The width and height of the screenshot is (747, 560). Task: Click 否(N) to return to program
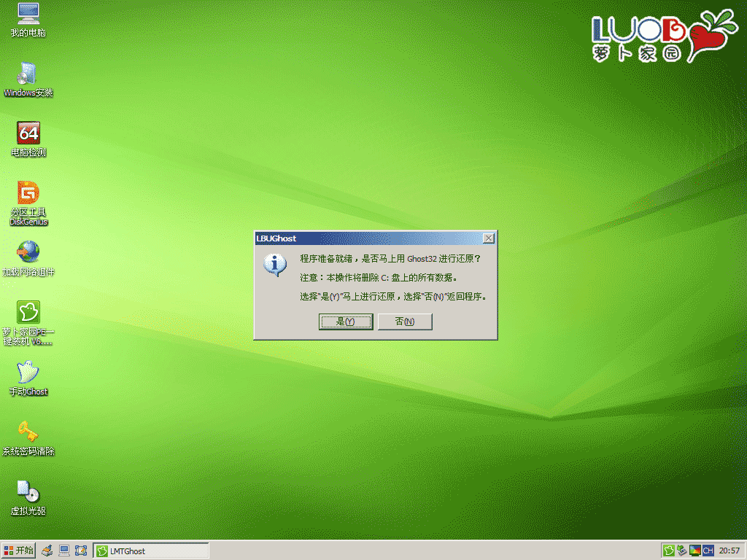click(x=405, y=322)
